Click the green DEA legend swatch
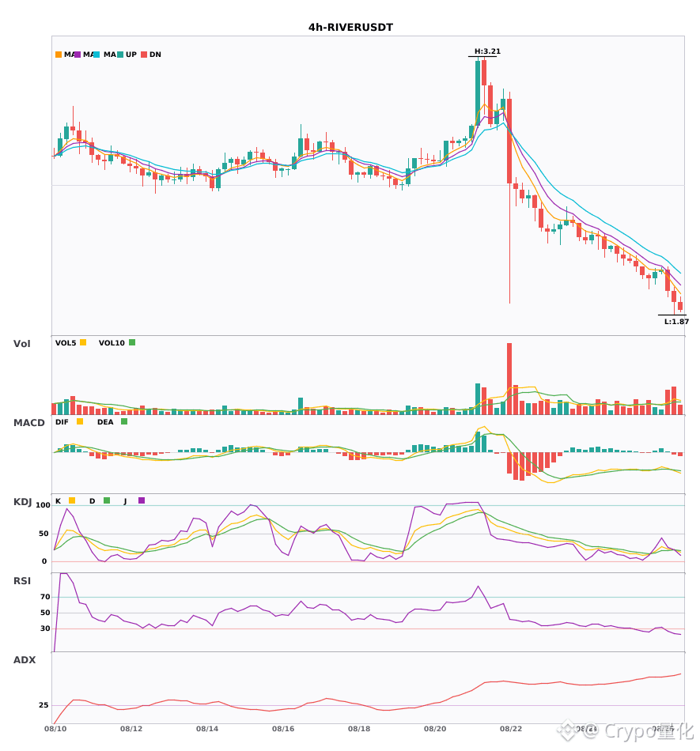 click(x=124, y=421)
